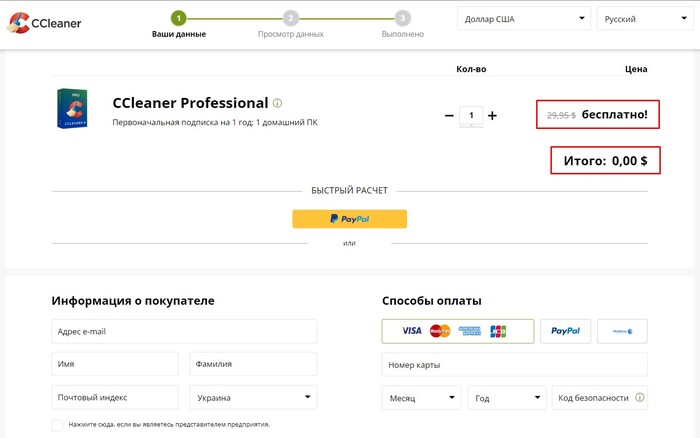Click the БЫСТРЫЙ РАСЧЕТ heading
This screenshot has height=438, width=700.
[x=350, y=191]
